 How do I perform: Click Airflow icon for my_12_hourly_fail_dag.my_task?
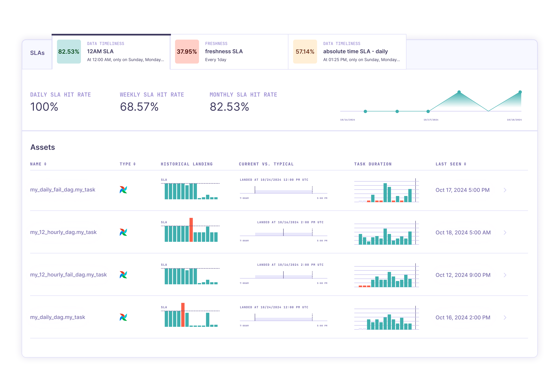[123, 275]
